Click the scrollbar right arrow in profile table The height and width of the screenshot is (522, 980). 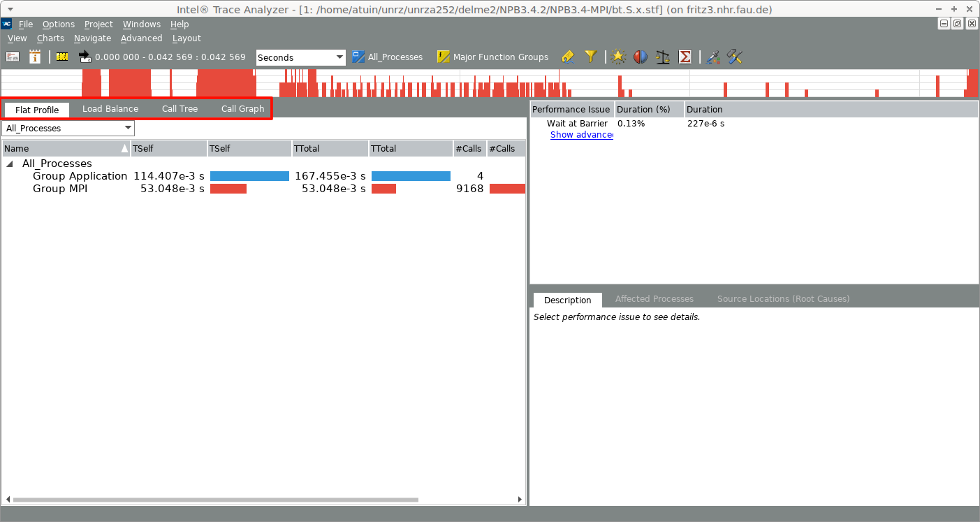point(520,500)
